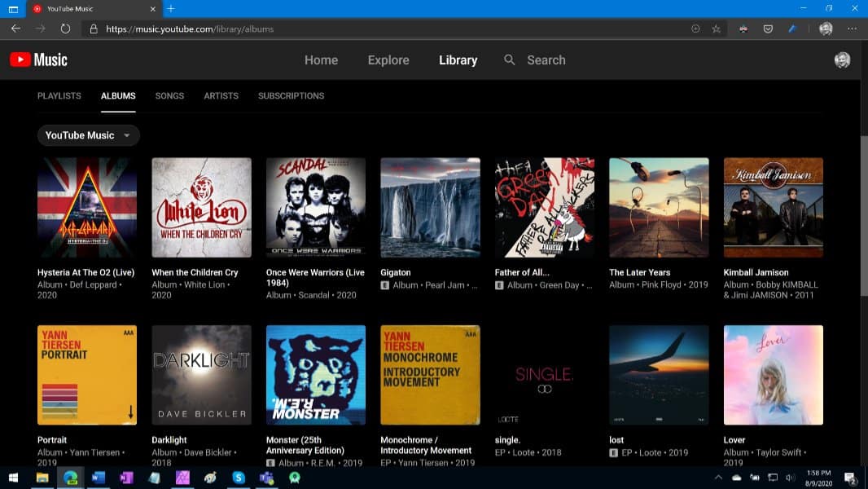Click the Darklight Dave Bickler cover

point(201,375)
